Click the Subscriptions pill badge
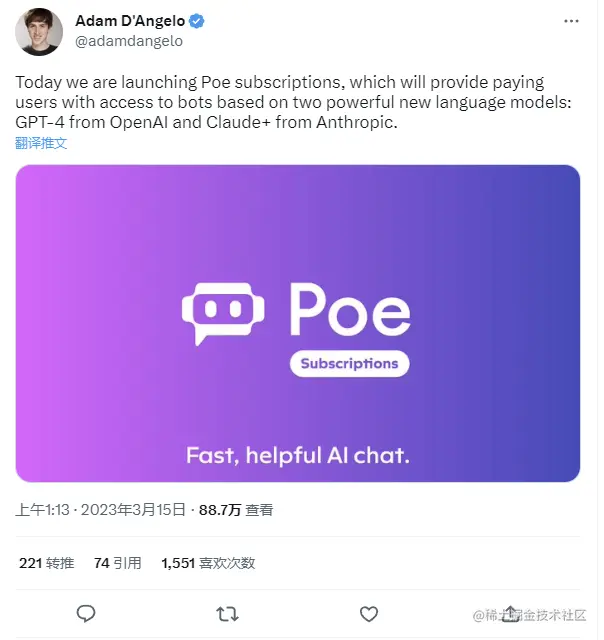The image size is (604, 640). point(349,363)
